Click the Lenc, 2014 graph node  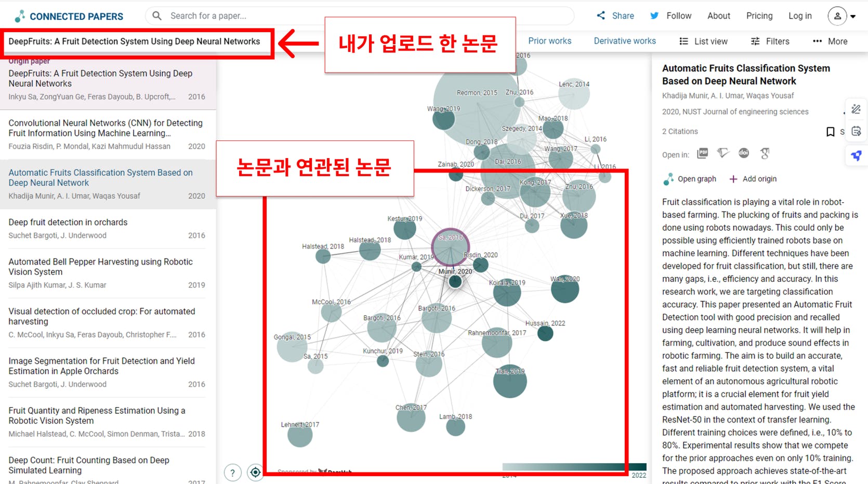coord(574,94)
